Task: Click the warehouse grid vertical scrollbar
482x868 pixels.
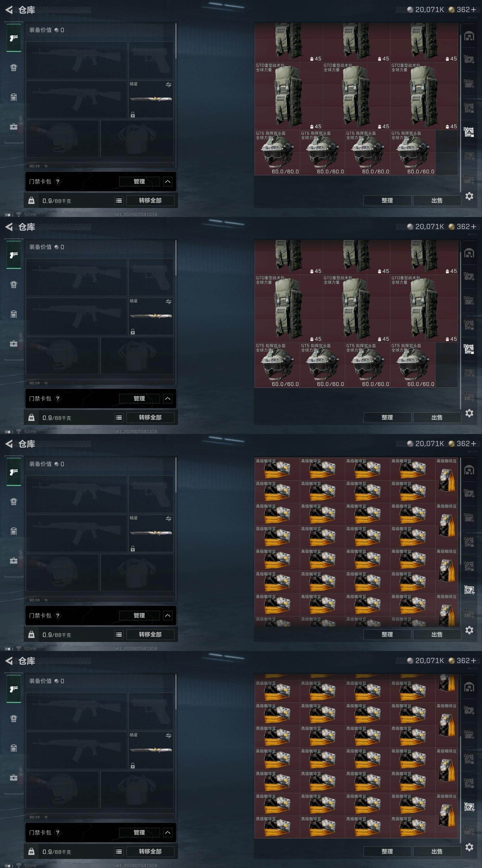Action: [x=460, y=113]
